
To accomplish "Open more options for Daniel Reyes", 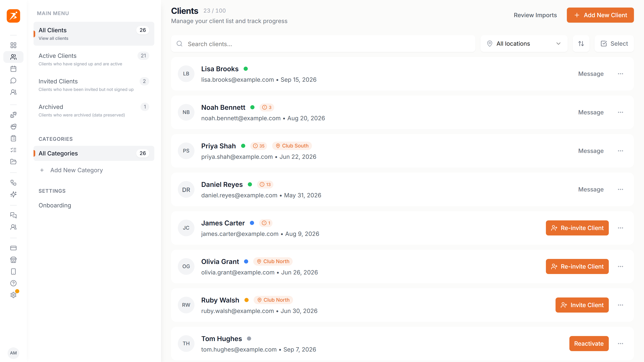I will tap(620, 189).
